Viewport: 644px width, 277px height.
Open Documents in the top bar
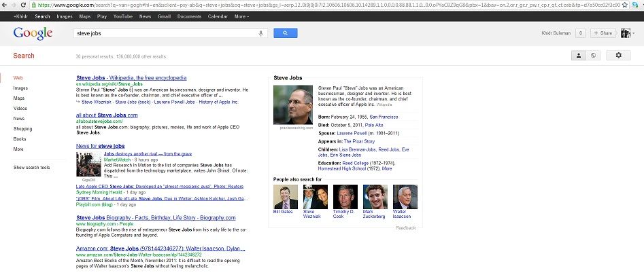(189, 16)
